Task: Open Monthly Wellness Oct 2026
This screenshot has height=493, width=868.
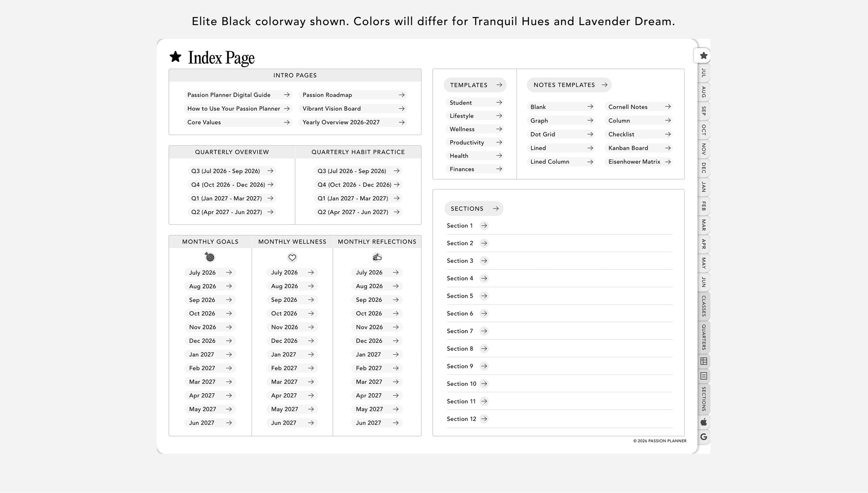Action: click(292, 313)
